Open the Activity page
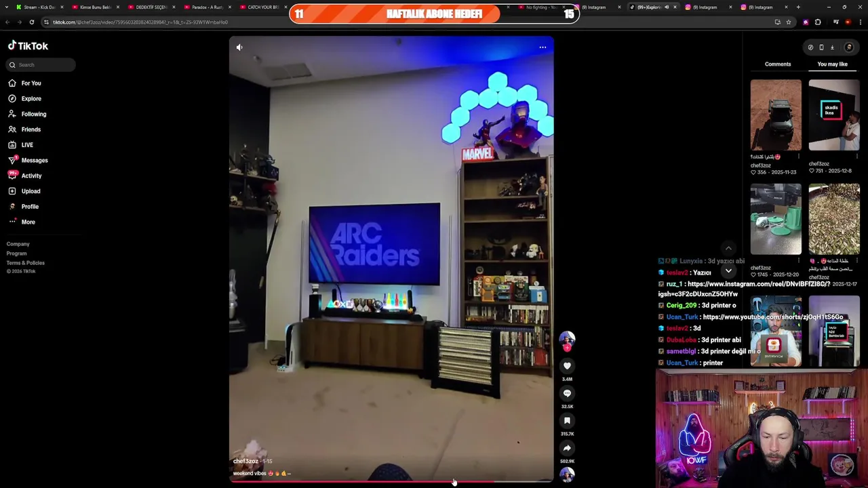Viewport: 868px width, 488px height. click(31, 176)
